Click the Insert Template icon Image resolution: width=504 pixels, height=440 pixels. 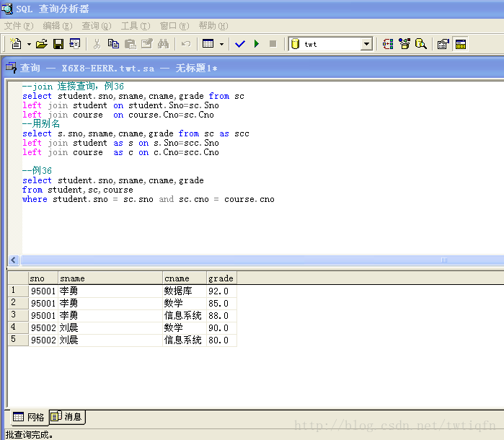point(75,44)
